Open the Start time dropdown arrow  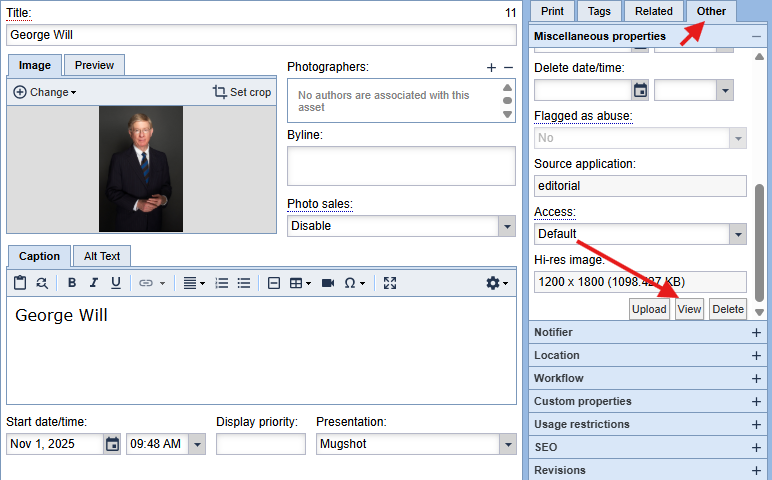197,444
